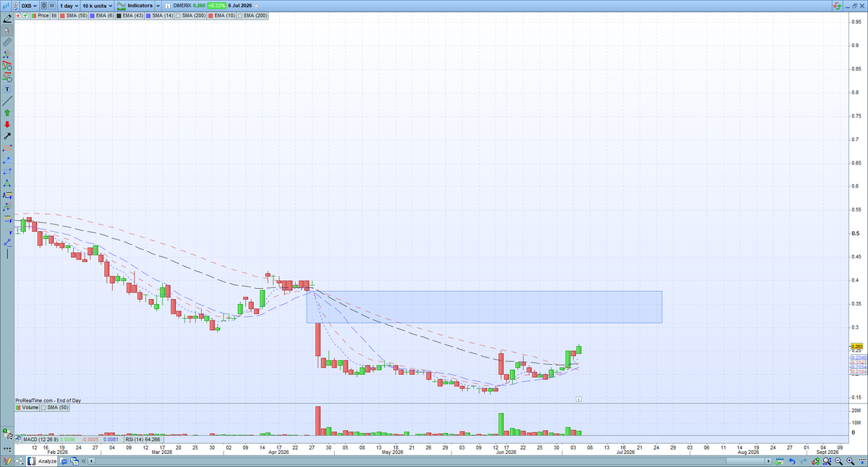Viewport: 868px width, 467px height.
Task: Click the panel window icon beside MACD
Action: (x=17, y=439)
